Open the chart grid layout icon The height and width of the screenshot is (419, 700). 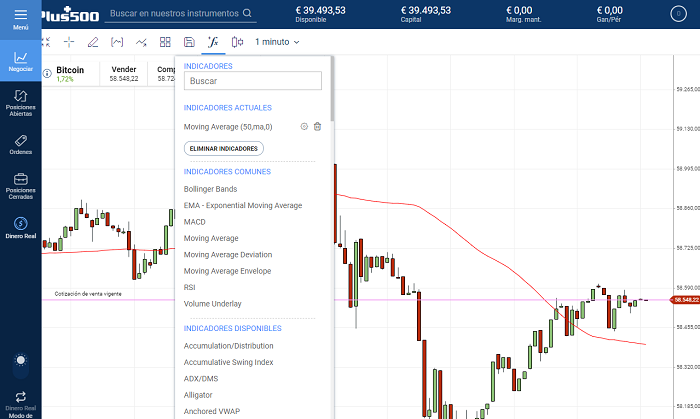[x=165, y=42]
